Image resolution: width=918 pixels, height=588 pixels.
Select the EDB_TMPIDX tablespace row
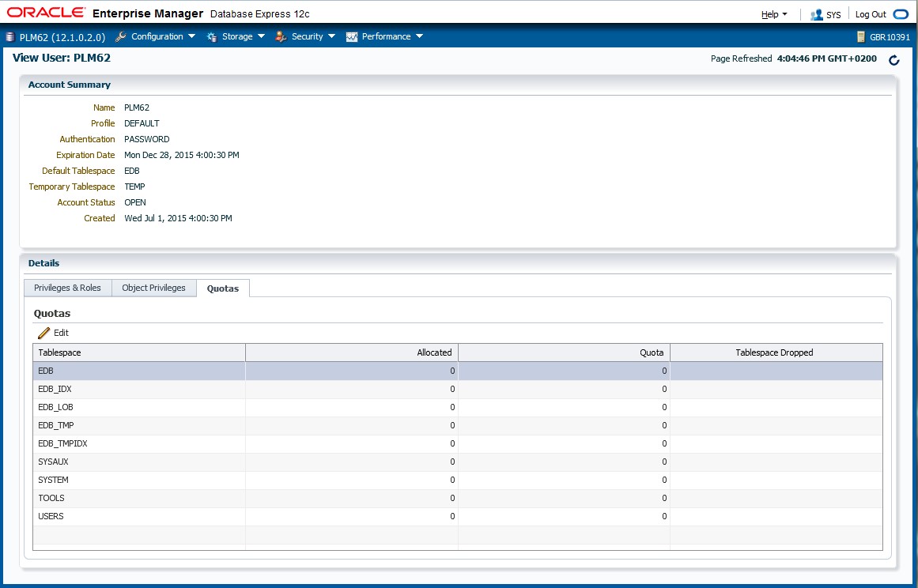pyautogui.click(x=458, y=443)
